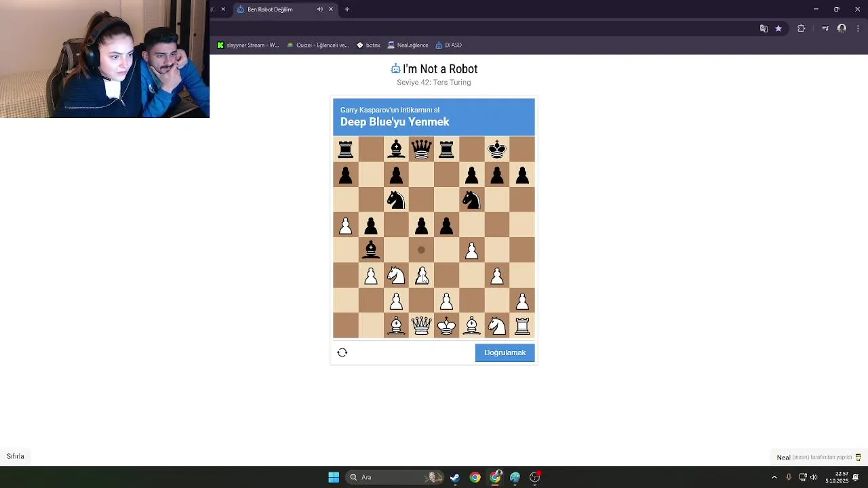Viewport: 868px width, 488px height.
Task: Select the white bishop on f1
Action: pyautogui.click(x=472, y=326)
